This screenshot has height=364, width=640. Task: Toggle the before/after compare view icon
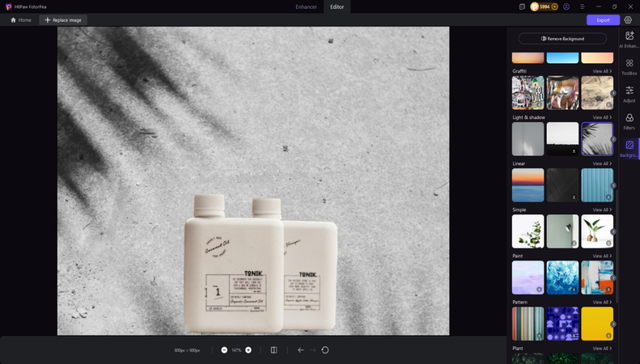pos(273,350)
